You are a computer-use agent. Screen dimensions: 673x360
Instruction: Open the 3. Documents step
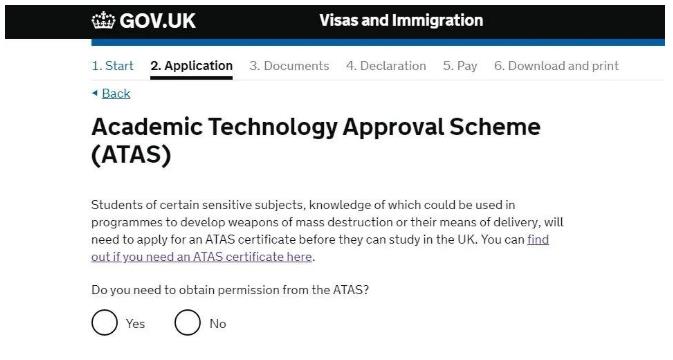tap(289, 66)
